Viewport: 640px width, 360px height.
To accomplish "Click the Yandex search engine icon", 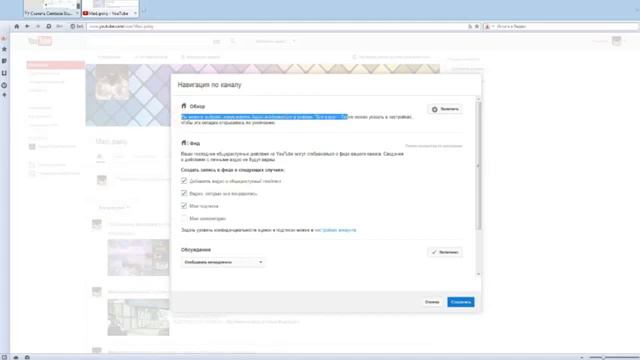I will pos(487,26).
